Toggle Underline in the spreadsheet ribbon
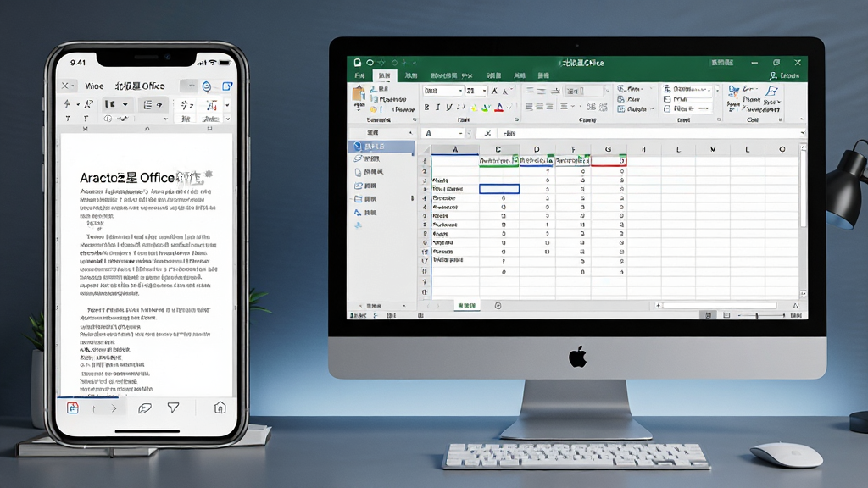Image resolution: width=868 pixels, height=488 pixels. [449, 108]
